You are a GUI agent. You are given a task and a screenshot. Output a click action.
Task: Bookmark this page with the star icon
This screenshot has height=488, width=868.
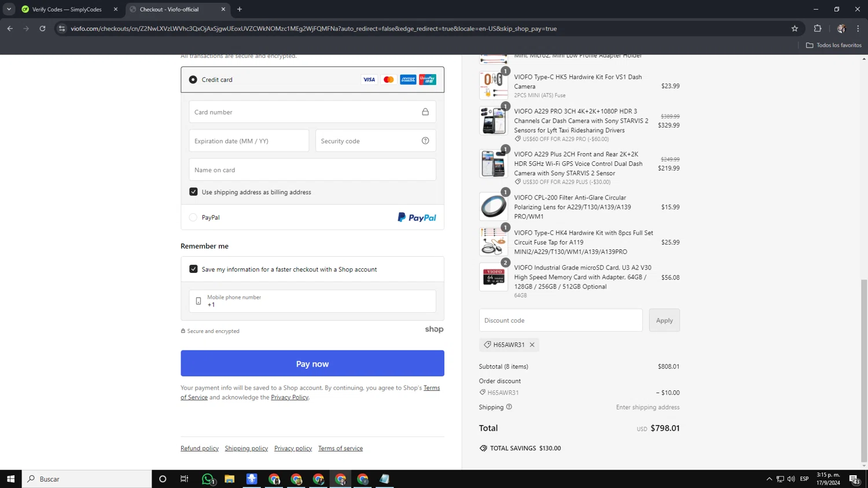click(795, 28)
